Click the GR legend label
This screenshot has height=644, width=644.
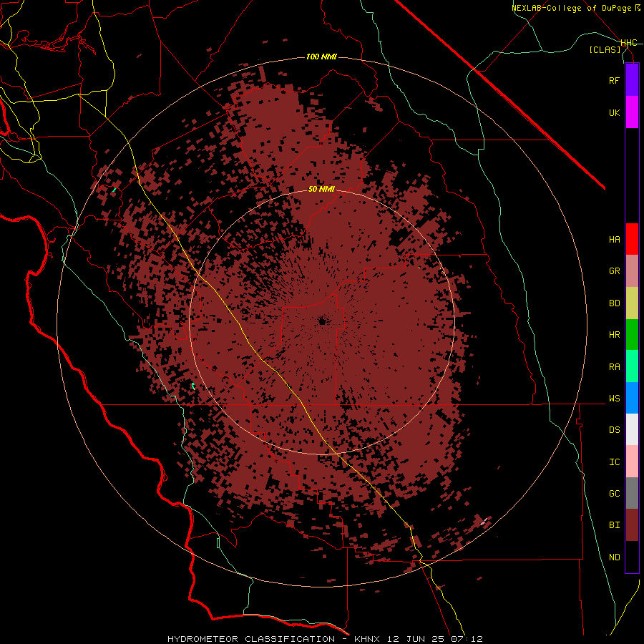[x=614, y=271]
